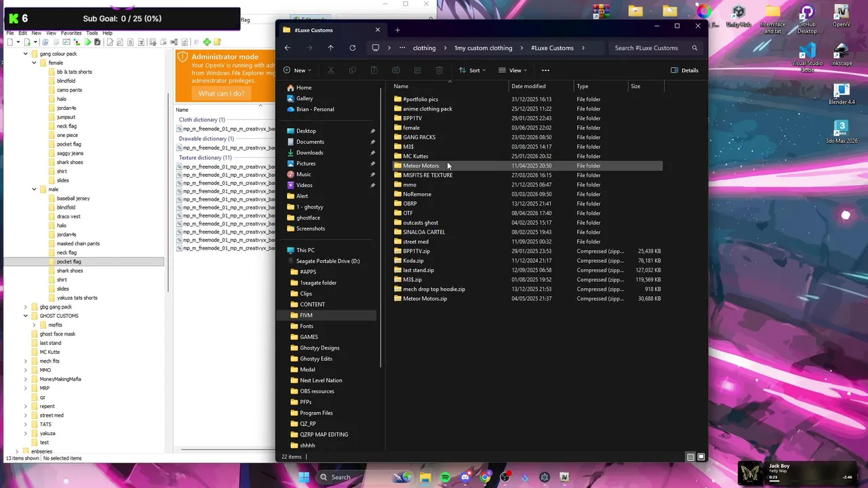
Task: Click the PC monitor icon in address bar
Action: tap(375, 48)
